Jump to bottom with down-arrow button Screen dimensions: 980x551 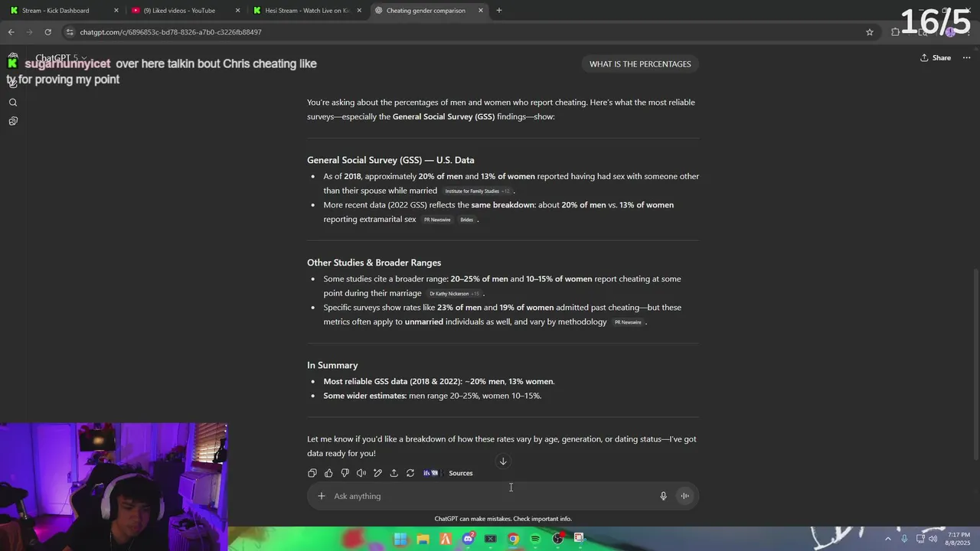(x=503, y=461)
